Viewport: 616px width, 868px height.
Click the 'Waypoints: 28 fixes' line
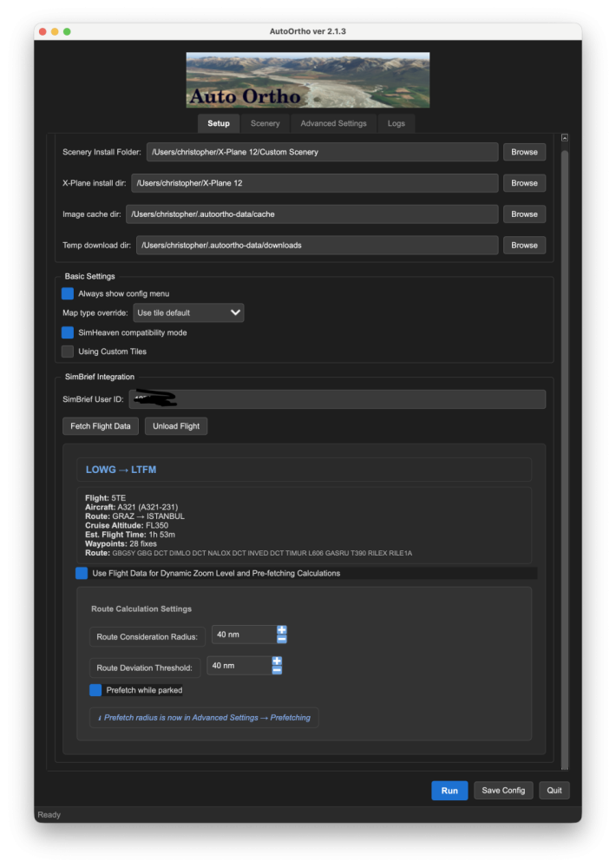121,543
